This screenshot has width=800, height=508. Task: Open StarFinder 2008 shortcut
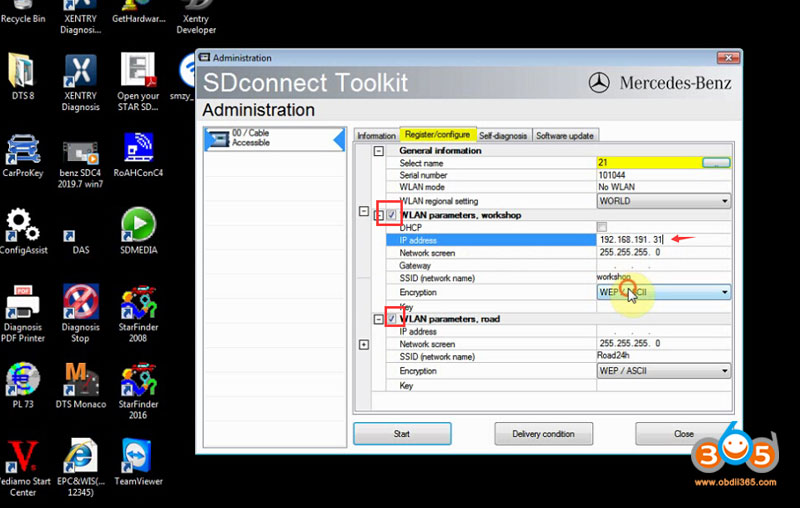138,313
